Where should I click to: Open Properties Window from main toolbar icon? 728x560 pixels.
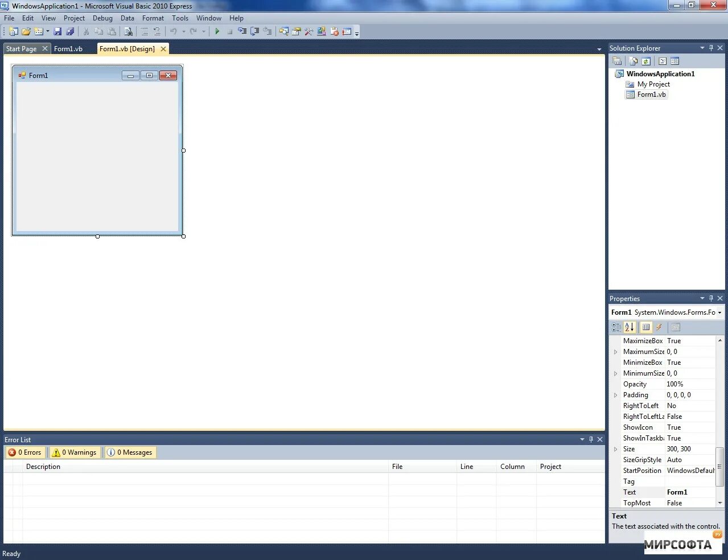[297, 31]
